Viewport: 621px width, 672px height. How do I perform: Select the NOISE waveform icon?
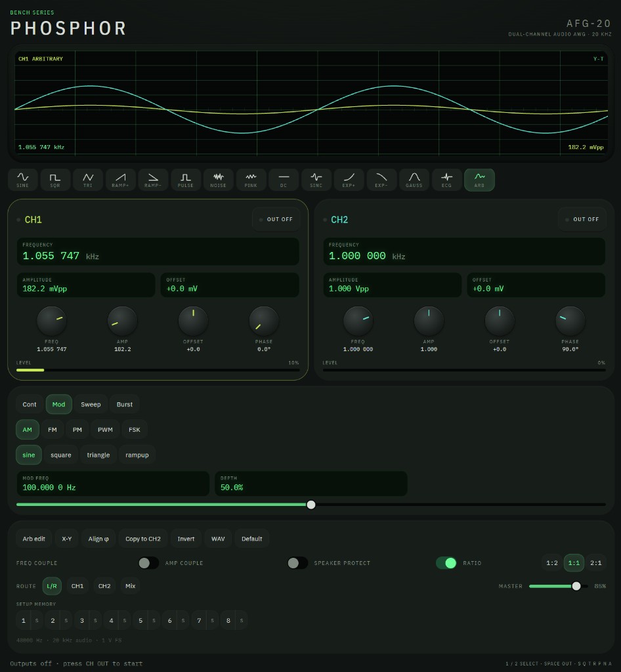[218, 180]
